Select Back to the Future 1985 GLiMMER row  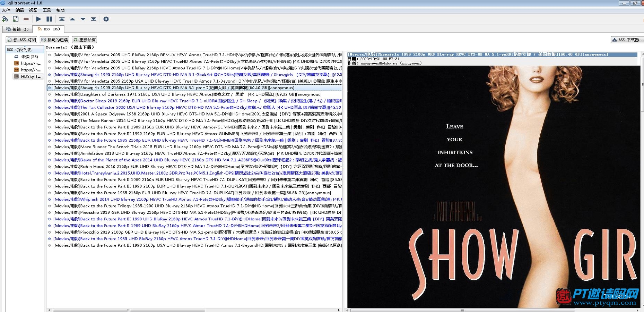coord(194,140)
